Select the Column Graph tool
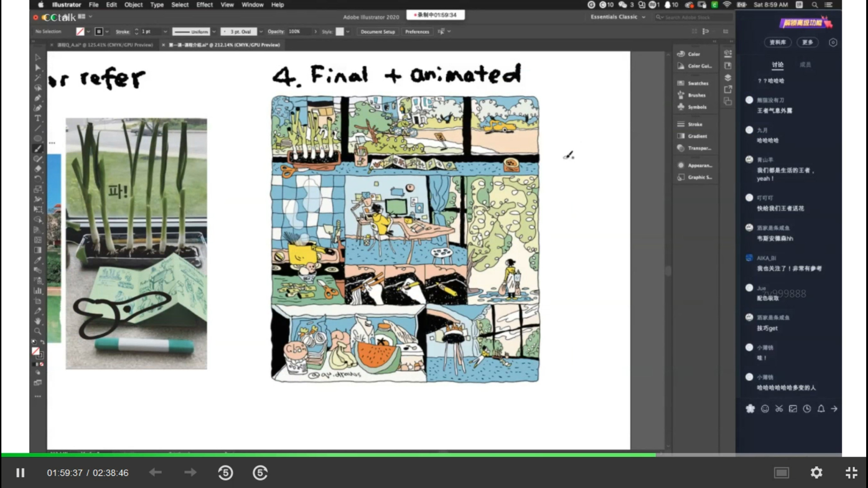Image resolution: width=868 pixels, height=488 pixels. (x=38, y=291)
